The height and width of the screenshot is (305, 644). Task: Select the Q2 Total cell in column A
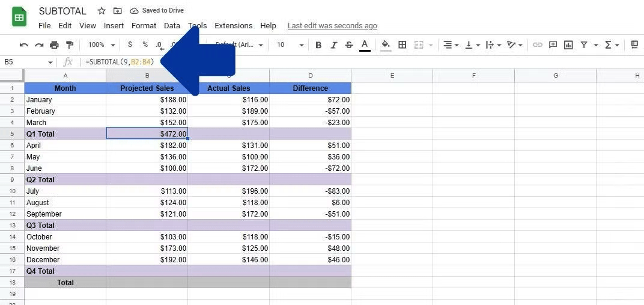[x=65, y=180]
